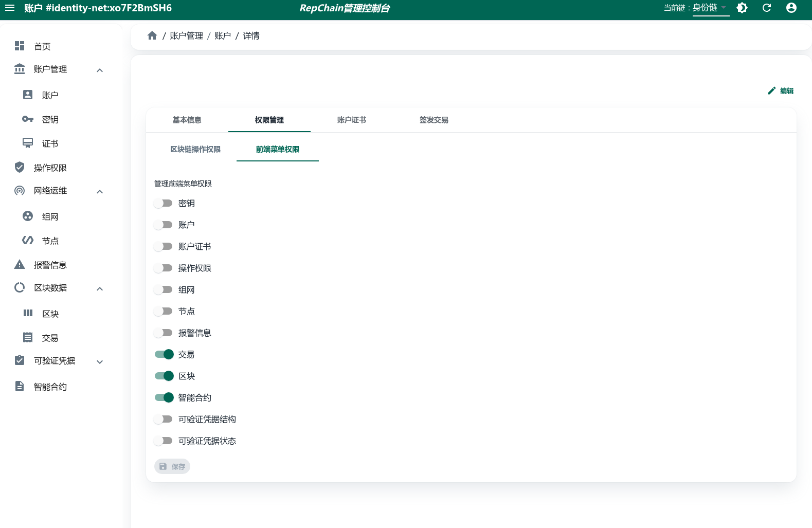
Task: Click the 报警信息 warning triangle icon
Action: pyautogui.click(x=20, y=264)
